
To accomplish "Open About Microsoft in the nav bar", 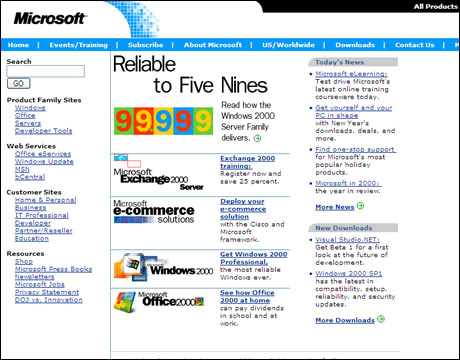I will (x=213, y=45).
